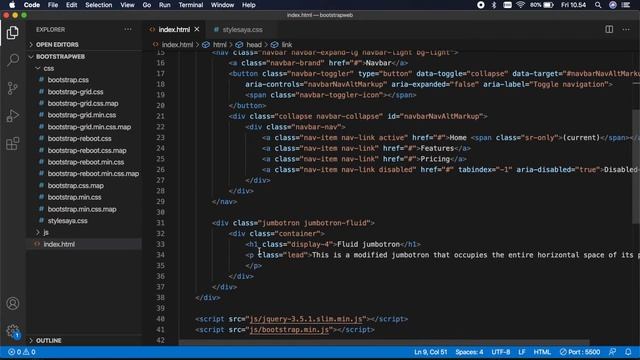The height and width of the screenshot is (360, 640).
Task: Open the Run menu
Action: point(164,5)
